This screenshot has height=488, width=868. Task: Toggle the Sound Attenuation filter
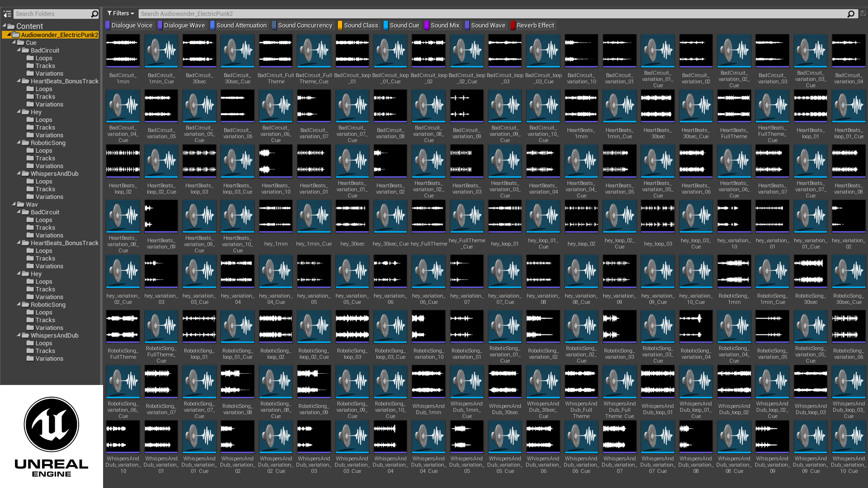239,25
